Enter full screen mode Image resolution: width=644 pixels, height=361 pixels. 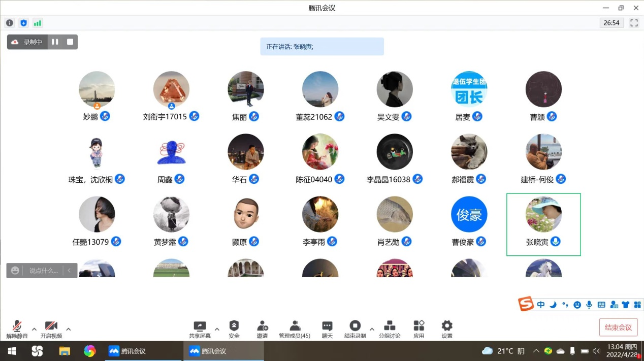[x=633, y=23]
